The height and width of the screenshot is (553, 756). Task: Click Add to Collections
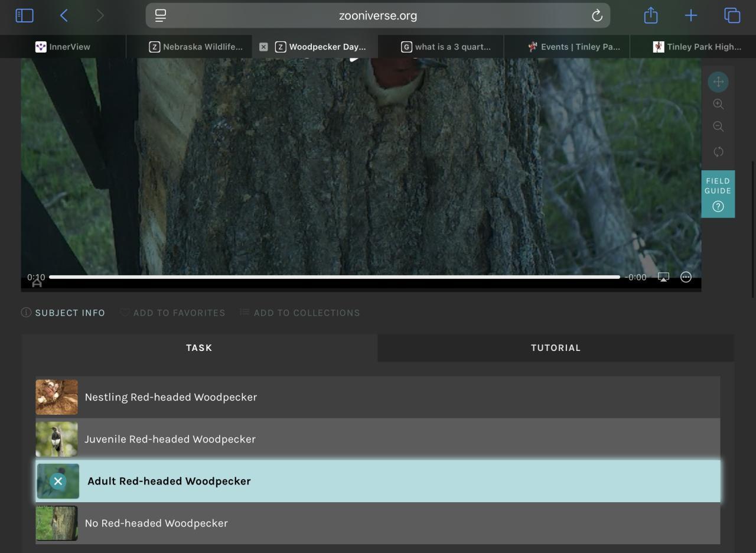(x=300, y=313)
